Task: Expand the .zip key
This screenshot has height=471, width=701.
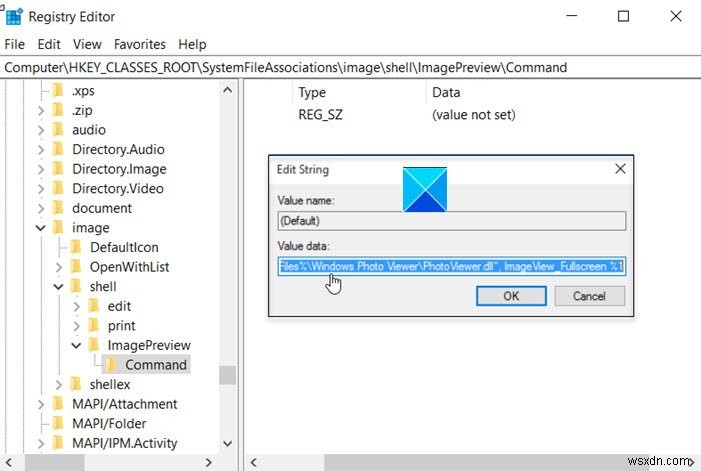Action: pyautogui.click(x=41, y=110)
